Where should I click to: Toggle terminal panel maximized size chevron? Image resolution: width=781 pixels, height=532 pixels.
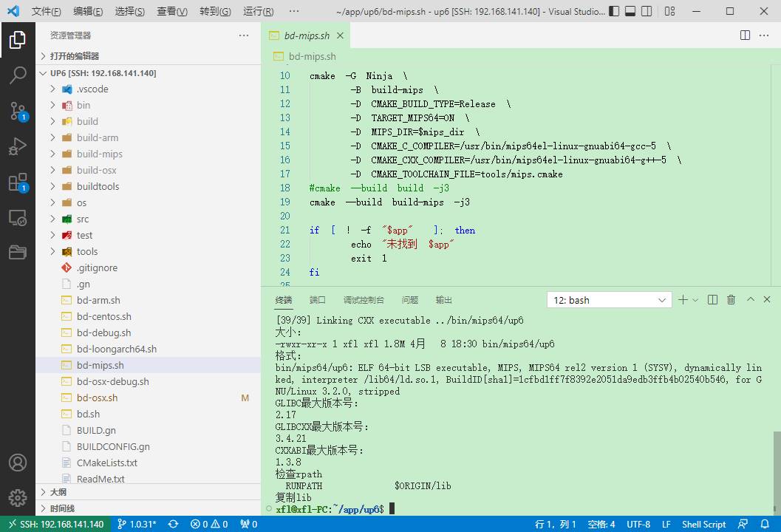click(x=750, y=300)
